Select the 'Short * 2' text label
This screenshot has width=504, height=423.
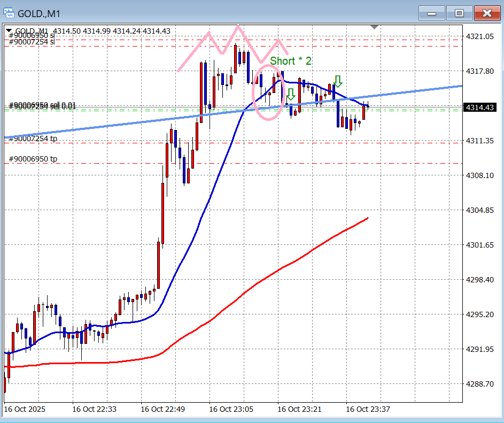coord(290,61)
